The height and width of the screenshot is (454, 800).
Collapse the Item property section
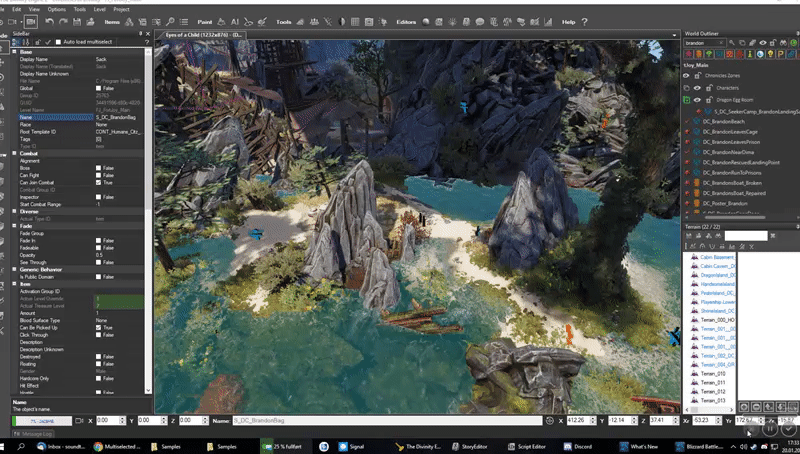click(14, 284)
